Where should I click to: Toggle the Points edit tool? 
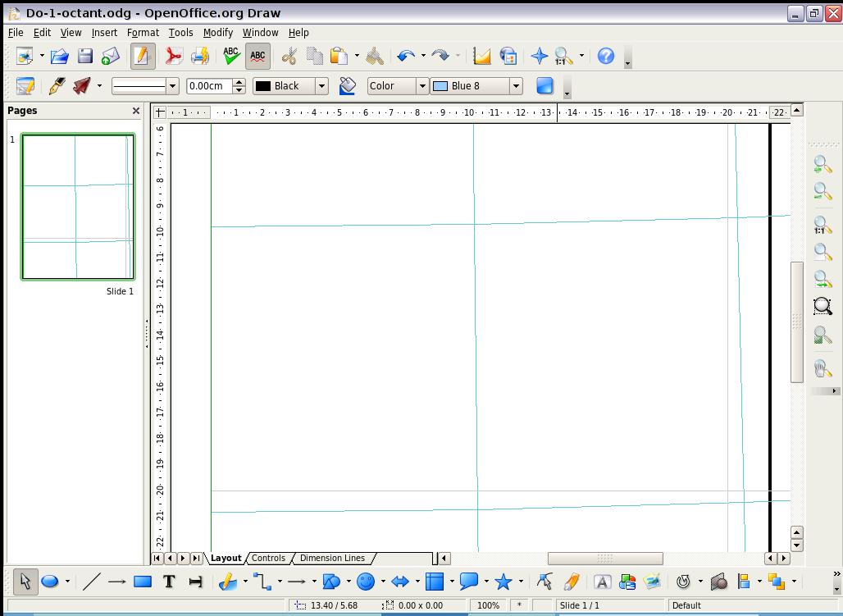coord(545,582)
